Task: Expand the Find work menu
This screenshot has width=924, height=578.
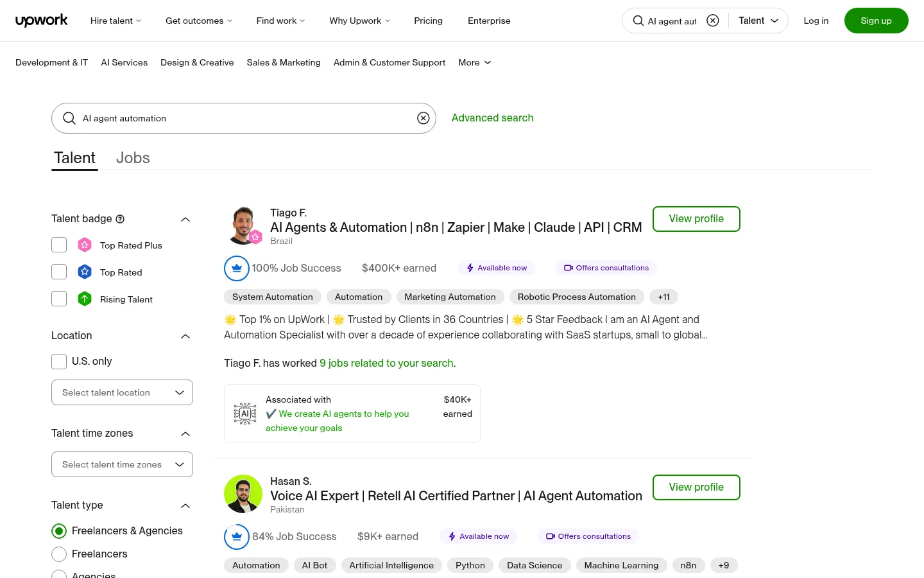Action: coord(280,21)
